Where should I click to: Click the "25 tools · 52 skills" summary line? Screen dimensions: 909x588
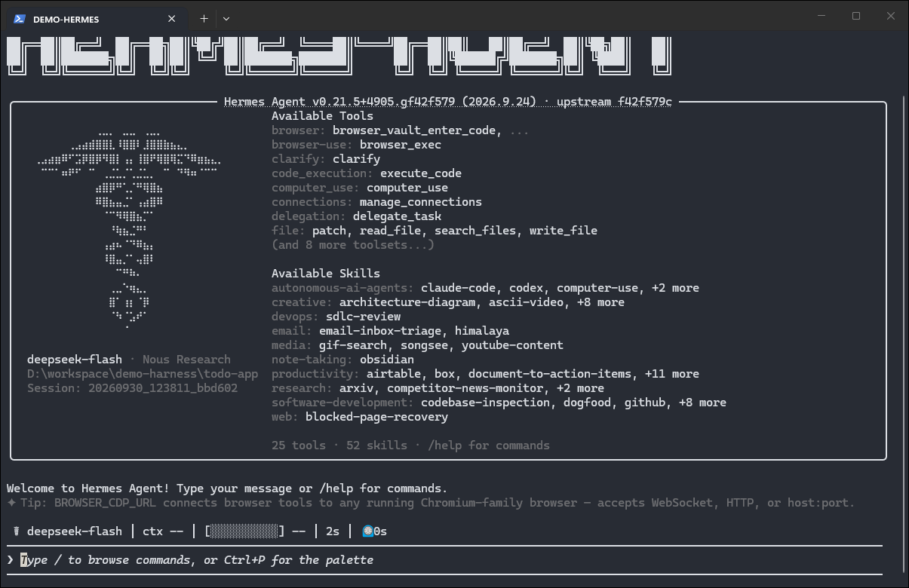(339, 446)
